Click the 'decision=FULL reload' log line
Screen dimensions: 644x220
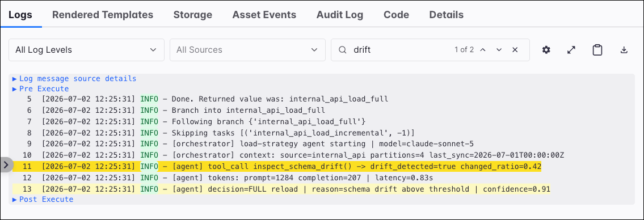coord(281,189)
